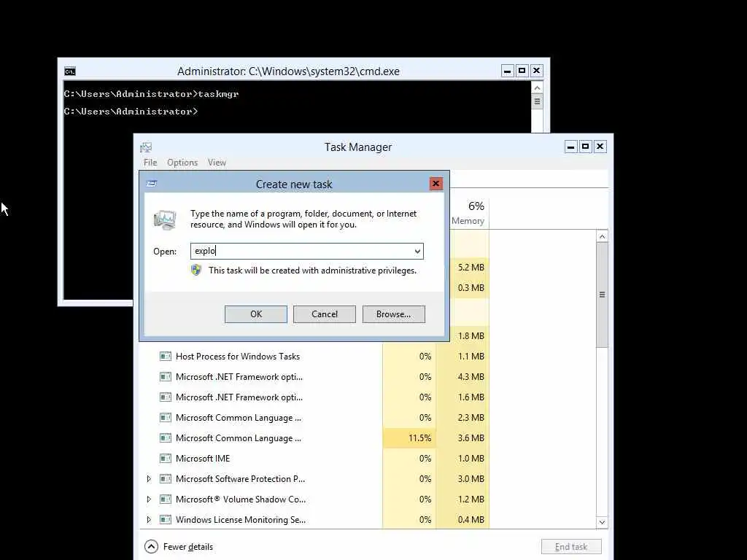Click the 0.3 MB memory value
Viewport: 747px width, 560px height.
(471, 287)
